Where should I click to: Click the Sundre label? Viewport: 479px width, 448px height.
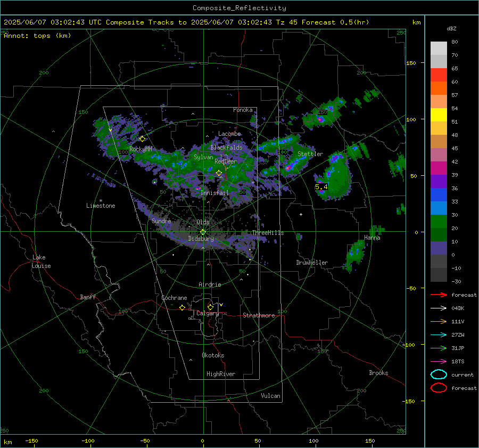(x=161, y=221)
